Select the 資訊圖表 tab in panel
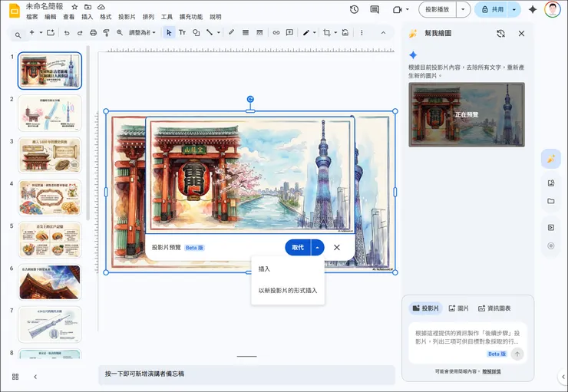Viewport: 568px width, 392px height. pos(494,308)
